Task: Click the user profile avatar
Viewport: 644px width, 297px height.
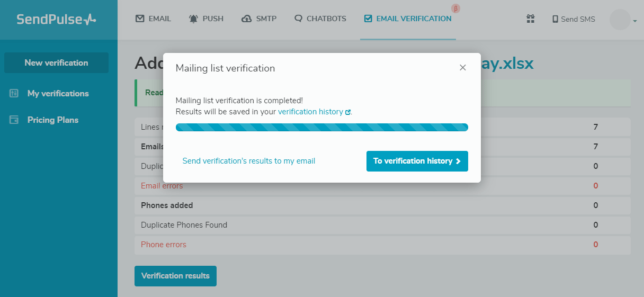Action: tap(620, 20)
